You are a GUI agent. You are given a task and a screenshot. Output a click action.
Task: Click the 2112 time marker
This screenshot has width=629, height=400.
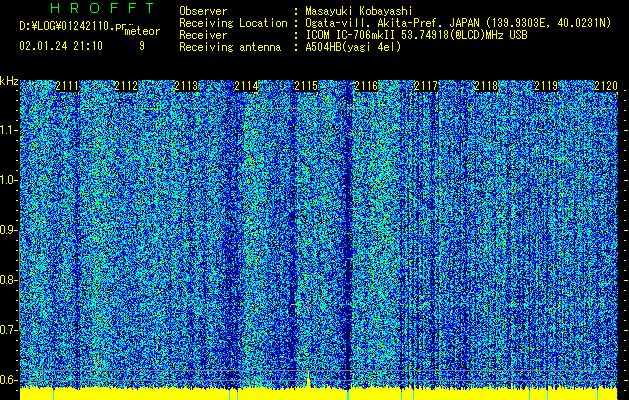(x=126, y=86)
